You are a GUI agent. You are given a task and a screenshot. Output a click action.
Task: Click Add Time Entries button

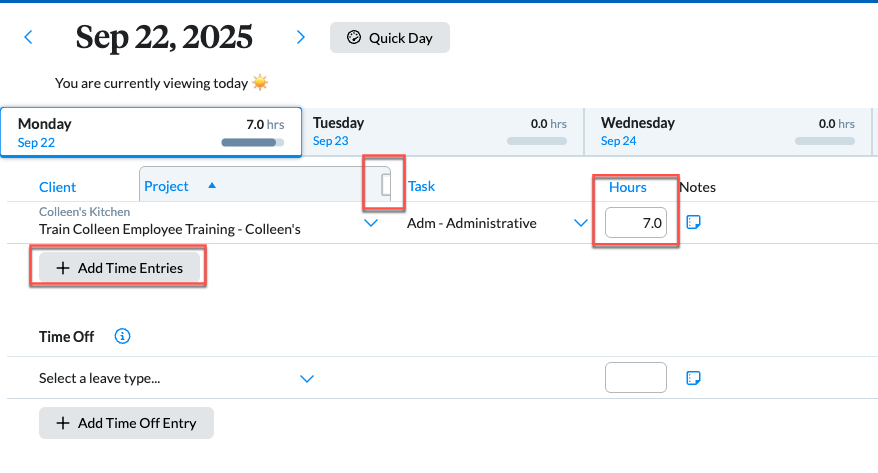(119, 268)
